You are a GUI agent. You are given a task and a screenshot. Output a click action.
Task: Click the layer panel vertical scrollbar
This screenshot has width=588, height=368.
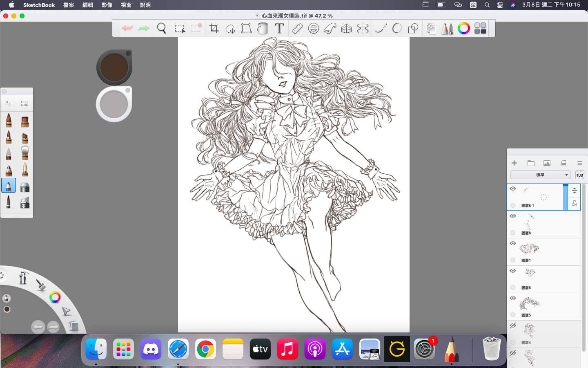click(x=584, y=268)
